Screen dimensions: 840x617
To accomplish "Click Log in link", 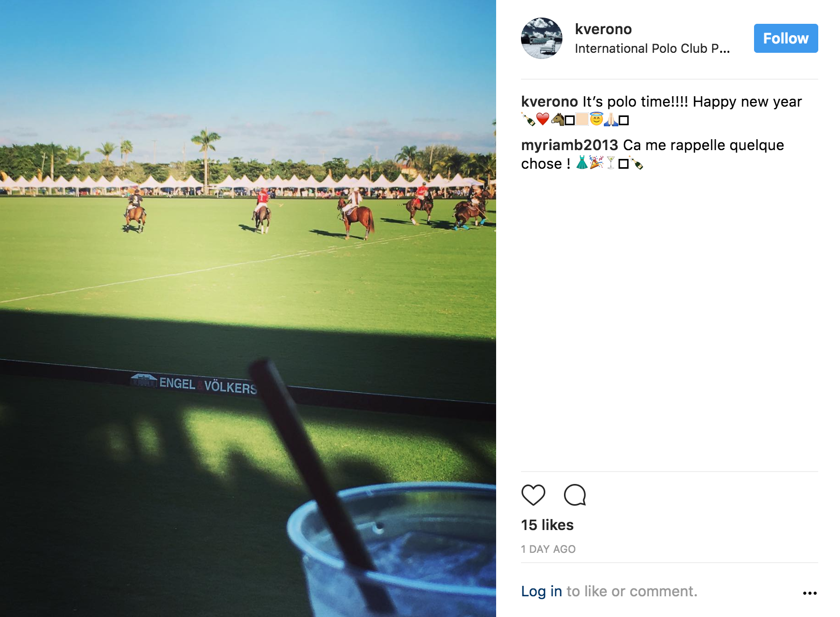I will 542,591.
